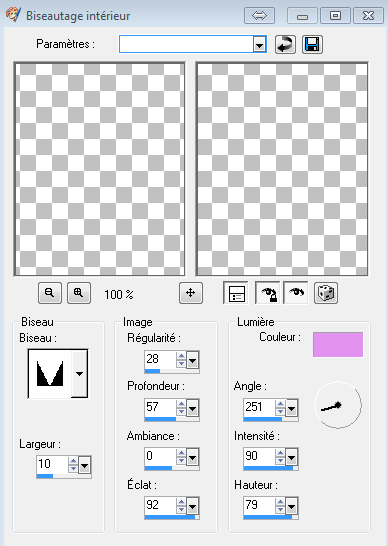The height and width of the screenshot is (546, 388).
Task: Open the Angle slider dropdown arrow
Action: (292, 408)
